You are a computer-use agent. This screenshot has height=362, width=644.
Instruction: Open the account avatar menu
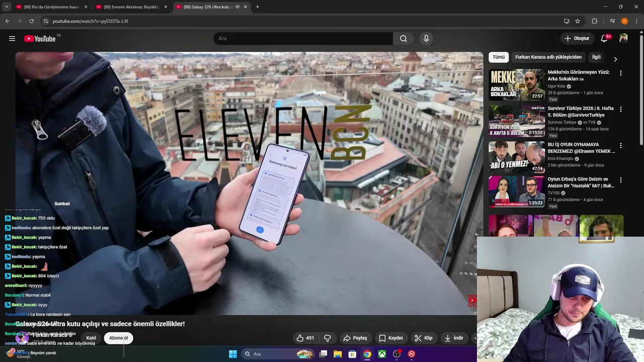coord(623,39)
